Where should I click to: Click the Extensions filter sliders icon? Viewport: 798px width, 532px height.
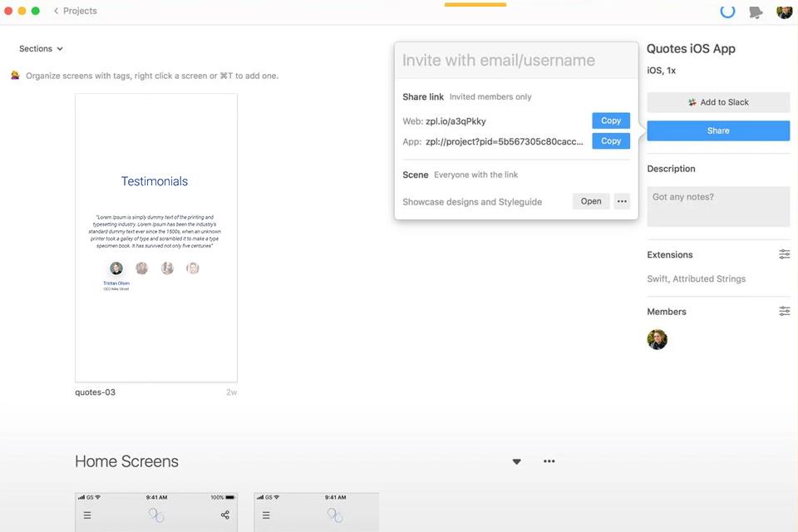[x=785, y=254]
